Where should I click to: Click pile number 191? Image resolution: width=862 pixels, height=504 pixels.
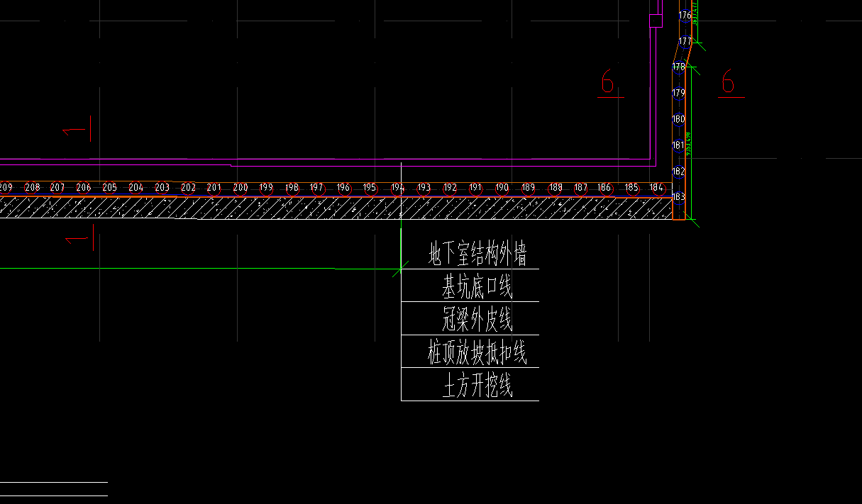(x=475, y=188)
